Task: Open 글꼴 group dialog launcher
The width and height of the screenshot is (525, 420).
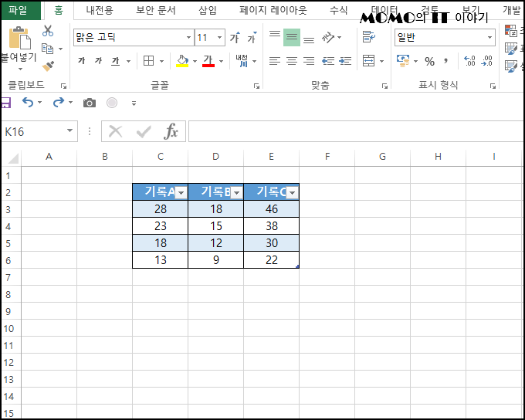Action: 257,86
